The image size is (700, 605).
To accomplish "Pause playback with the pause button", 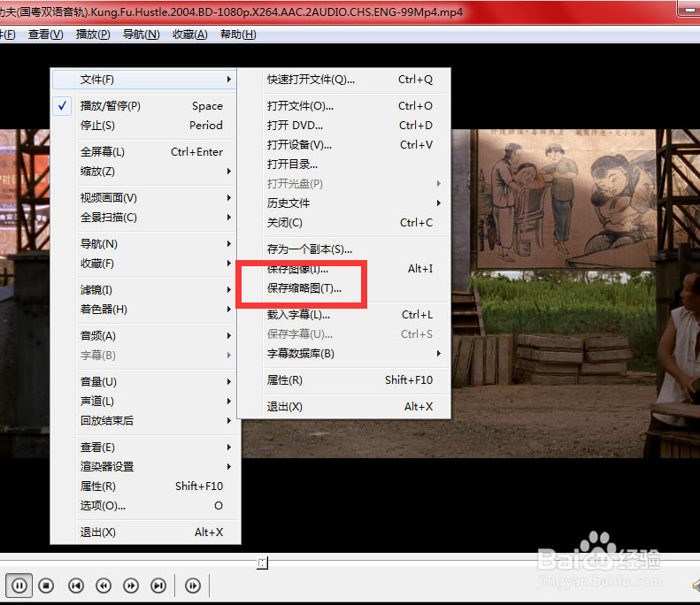I will [19, 586].
